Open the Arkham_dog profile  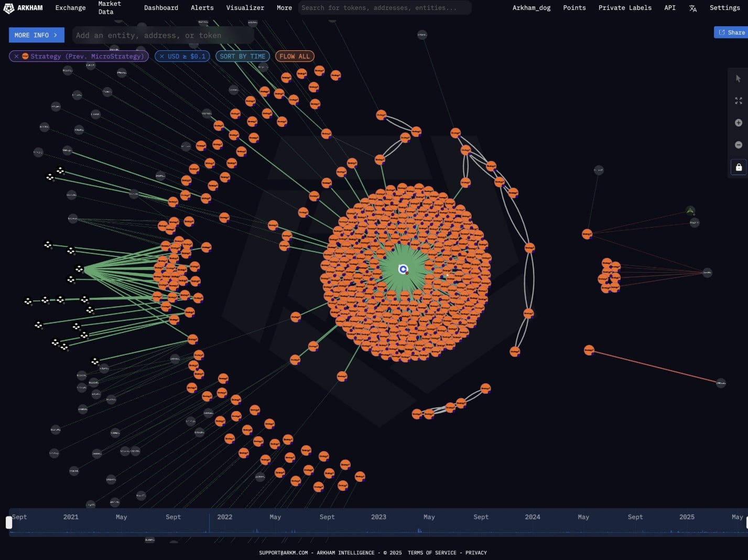click(532, 8)
